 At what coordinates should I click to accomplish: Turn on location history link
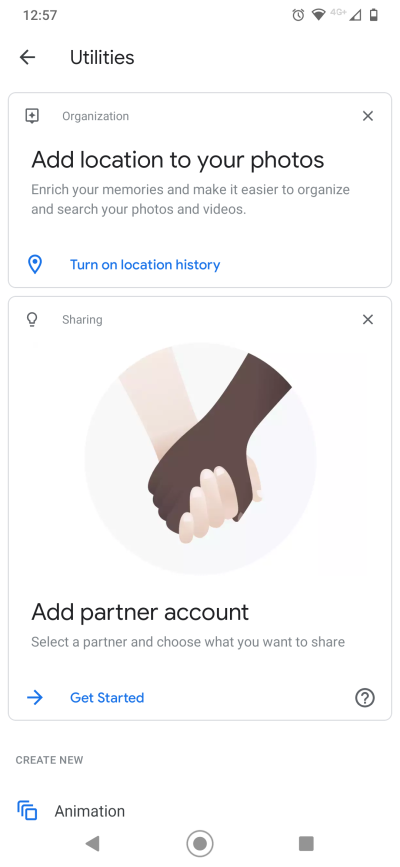coord(145,265)
